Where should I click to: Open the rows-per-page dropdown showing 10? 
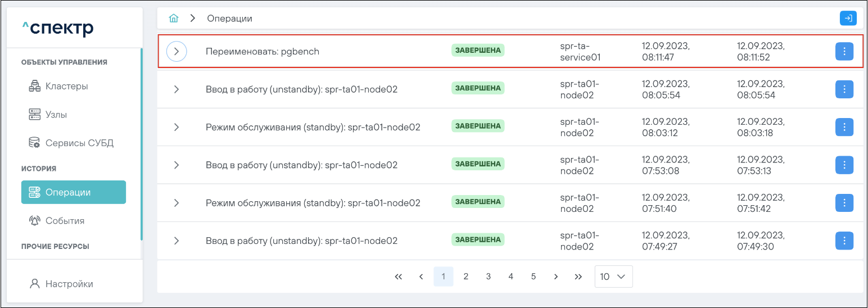tap(613, 277)
